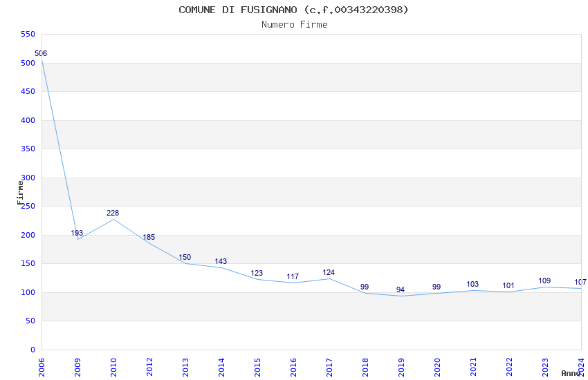This screenshot has height=380, width=588.
Task: Click the 50 y-axis value
Action: [30, 321]
